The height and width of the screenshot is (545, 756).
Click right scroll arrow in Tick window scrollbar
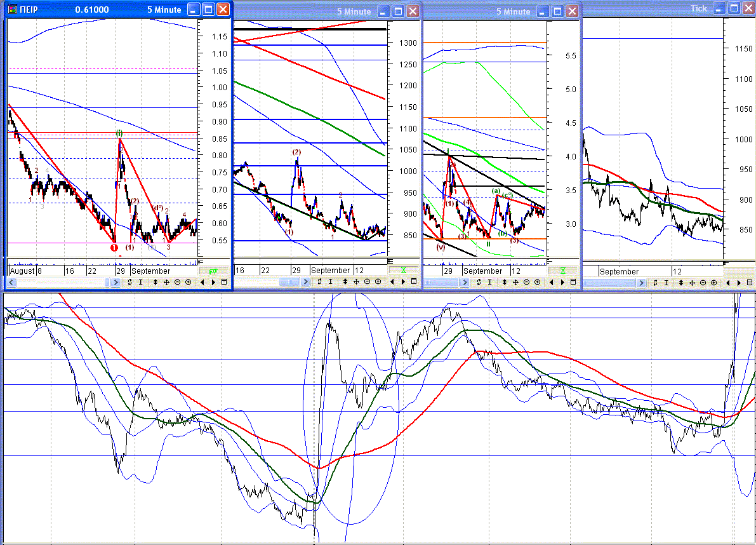tap(640, 283)
